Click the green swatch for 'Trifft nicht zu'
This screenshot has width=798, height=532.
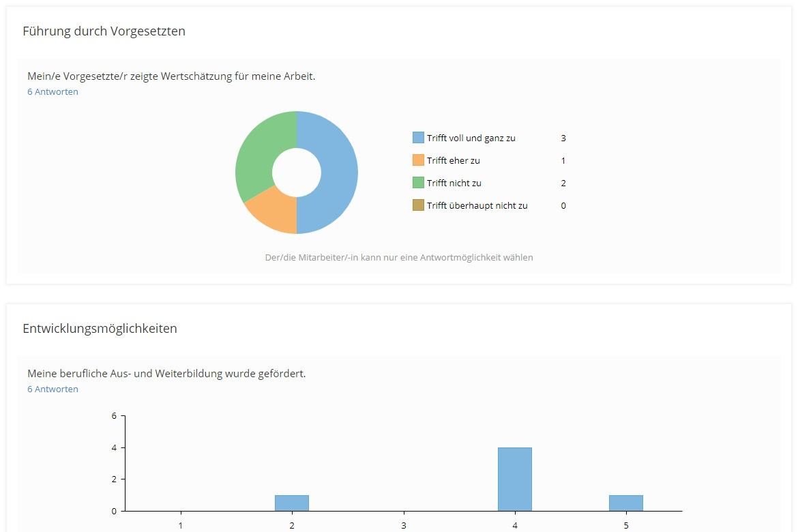coord(418,183)
